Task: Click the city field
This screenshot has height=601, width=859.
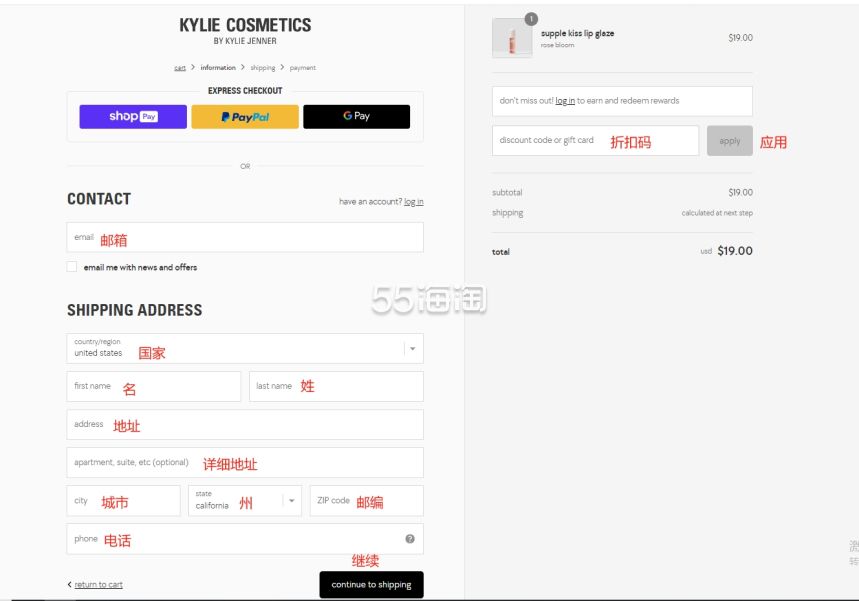Action: (x=123, y=501)
